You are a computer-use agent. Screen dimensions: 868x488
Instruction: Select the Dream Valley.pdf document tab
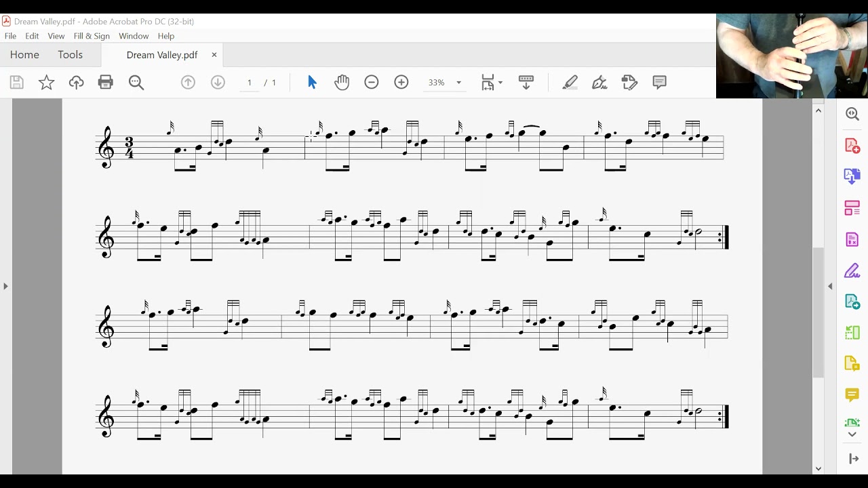coord(162,55)
